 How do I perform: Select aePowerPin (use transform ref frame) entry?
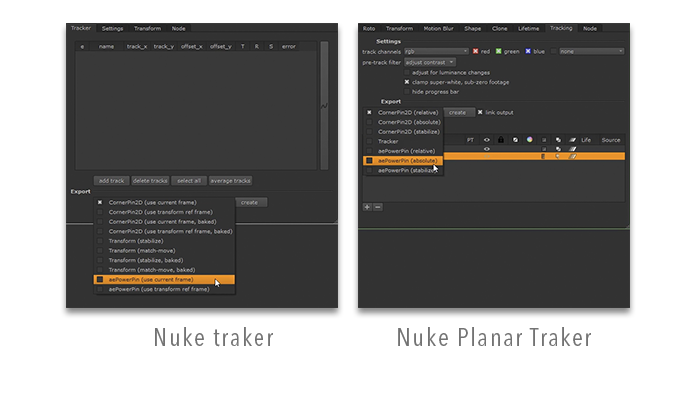click(x=160, y=289)
